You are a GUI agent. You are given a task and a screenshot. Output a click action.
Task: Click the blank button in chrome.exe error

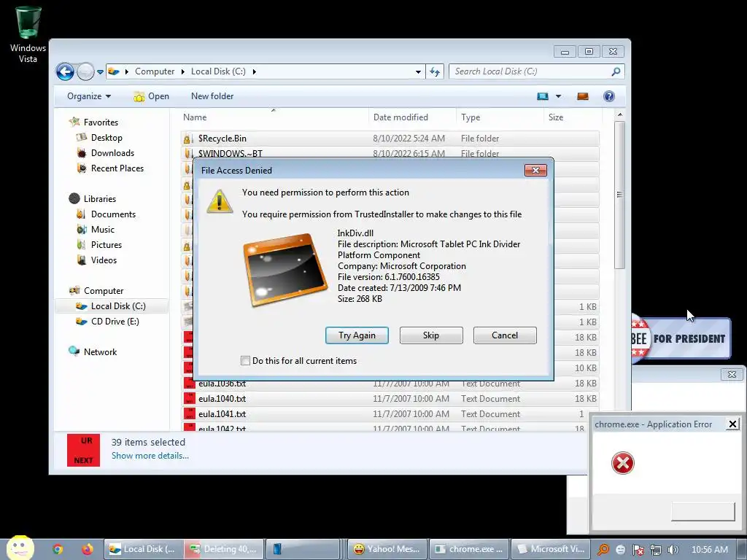(x=703, y=511)
